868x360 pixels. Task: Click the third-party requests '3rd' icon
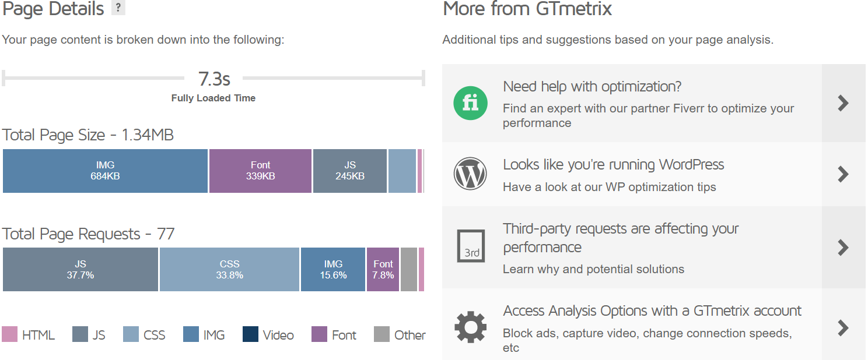[471, 246]
